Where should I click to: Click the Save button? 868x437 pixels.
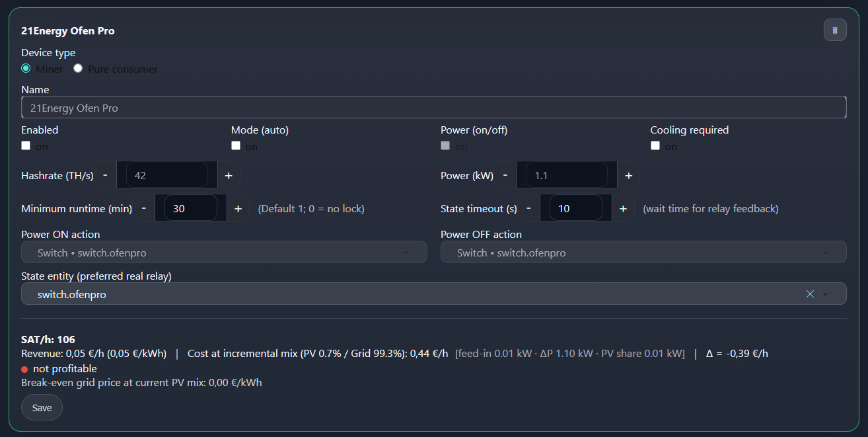coord(42,407)
